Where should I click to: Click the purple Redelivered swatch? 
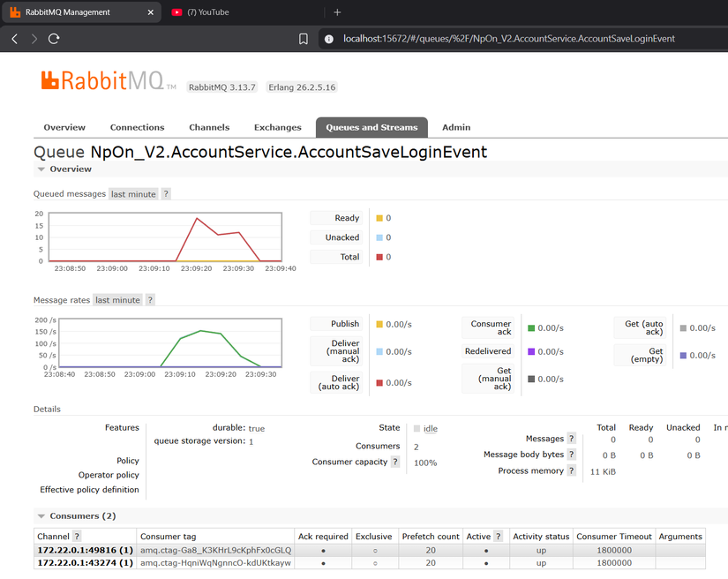531,352
